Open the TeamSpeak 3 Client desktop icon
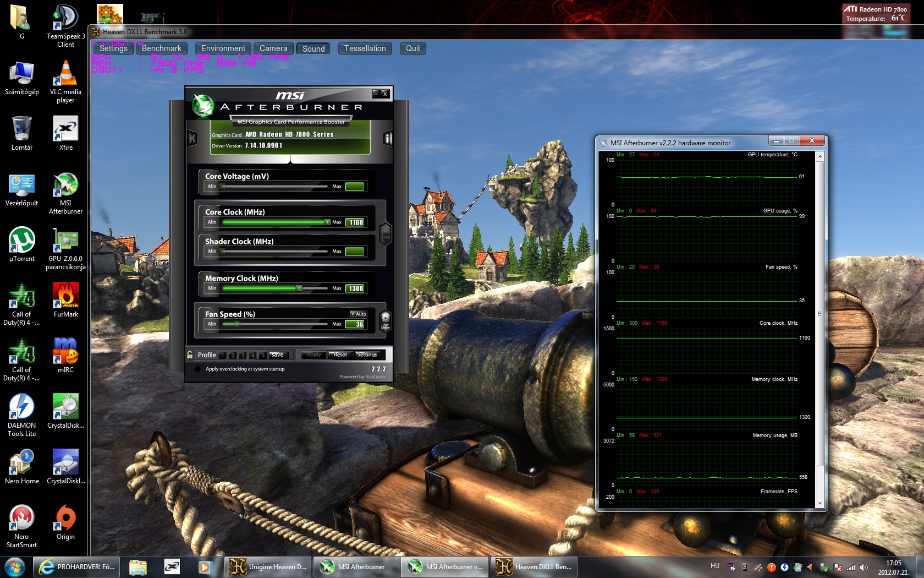 [66, 26]
